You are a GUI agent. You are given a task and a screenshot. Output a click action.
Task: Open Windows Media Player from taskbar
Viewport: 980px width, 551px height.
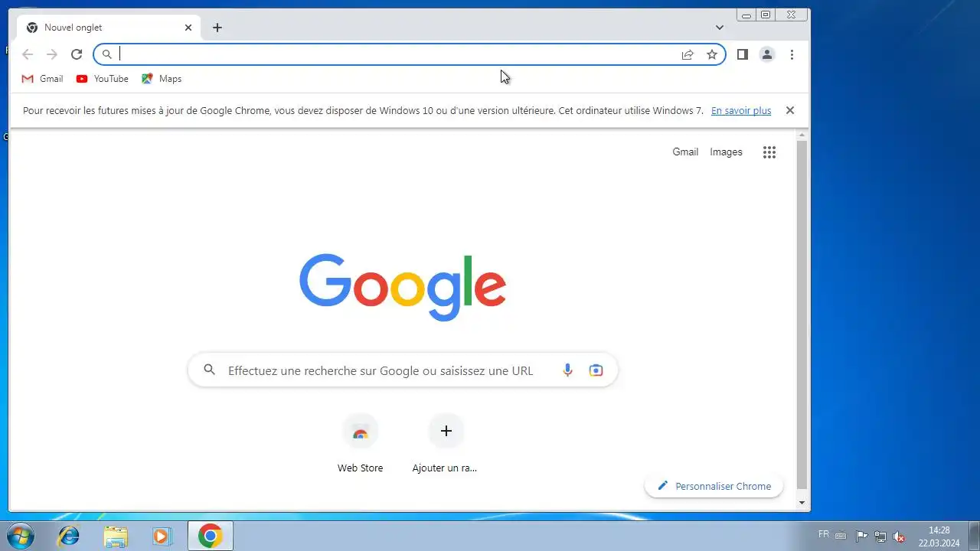click(x=162, y=536)
